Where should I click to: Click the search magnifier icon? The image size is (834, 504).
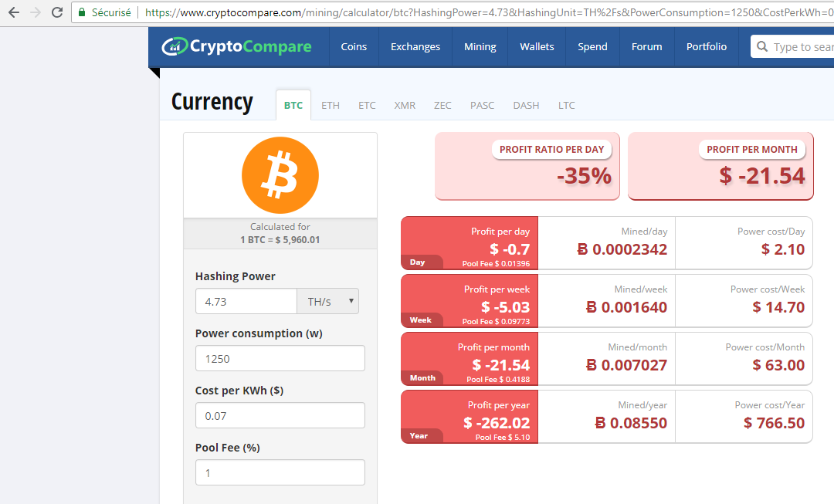pyautogui.click(x=762, y=46)
